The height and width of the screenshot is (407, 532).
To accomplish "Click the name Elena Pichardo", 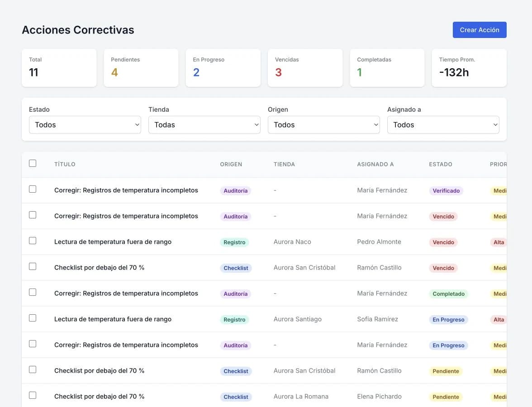I will point(379,397).
